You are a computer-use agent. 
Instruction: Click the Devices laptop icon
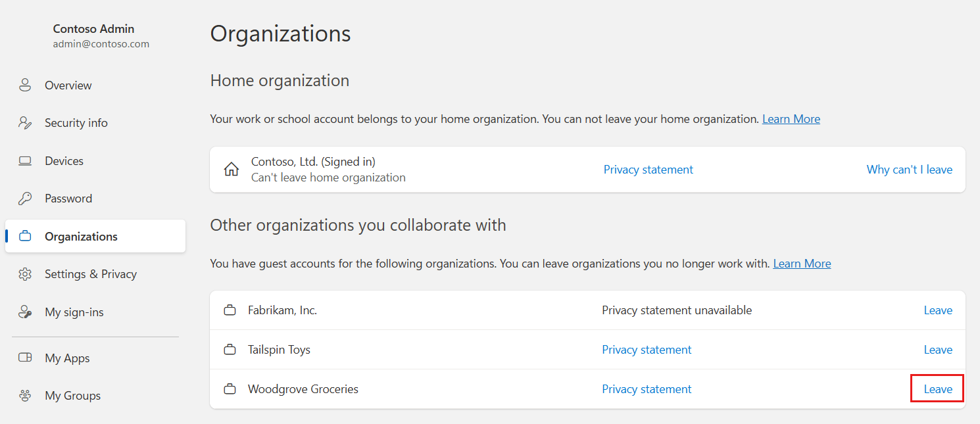(x=25, y=161)
